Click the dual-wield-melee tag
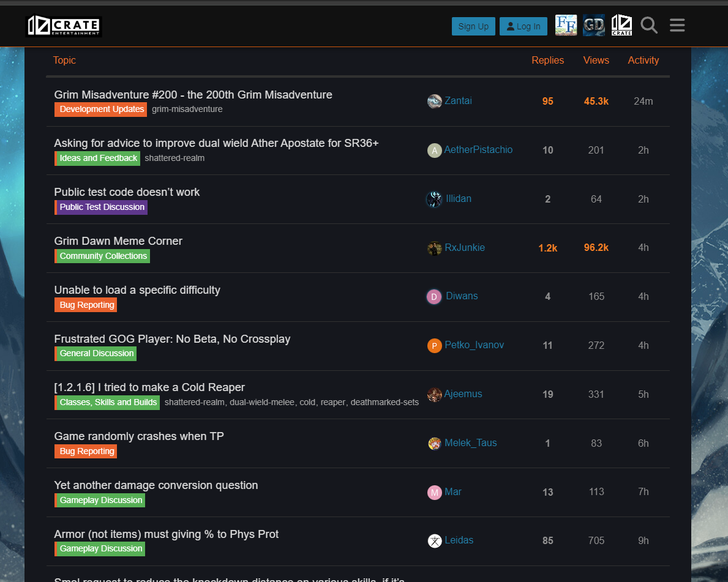The image size is (728, 582). click(x=262, y=403)
